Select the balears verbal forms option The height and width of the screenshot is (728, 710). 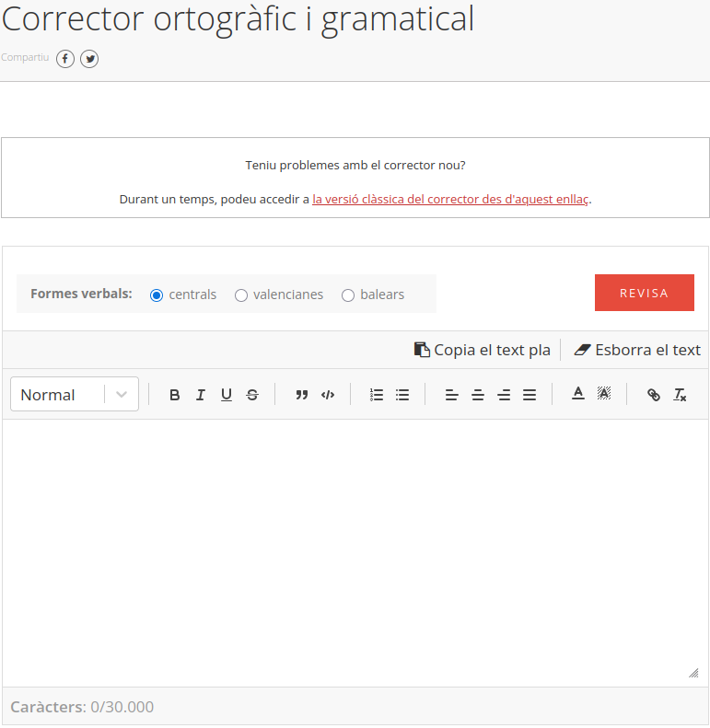click(348, 295)
